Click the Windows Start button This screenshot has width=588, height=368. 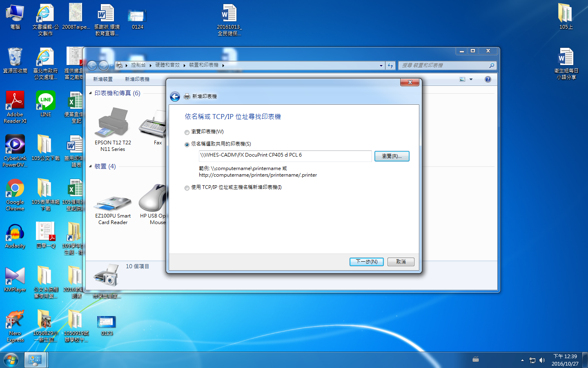click(11, 360)
